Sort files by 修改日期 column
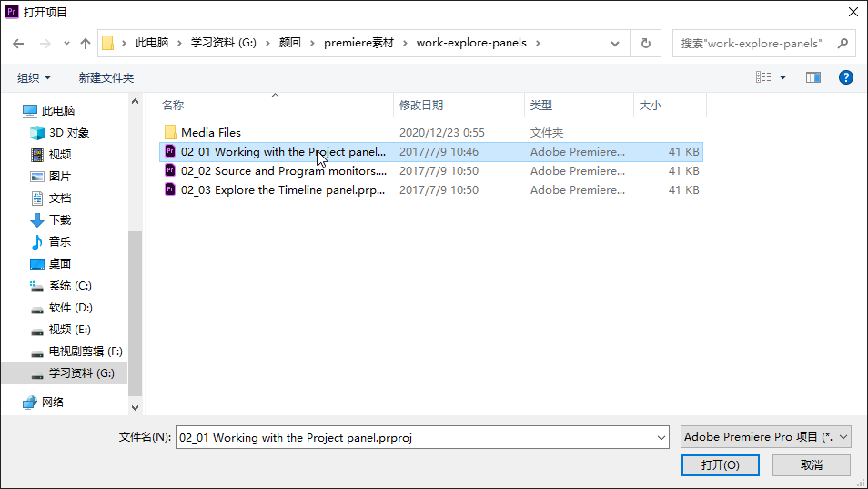This screenshot has width=868, height=489. pyautogui.click(x=421, y=106)
